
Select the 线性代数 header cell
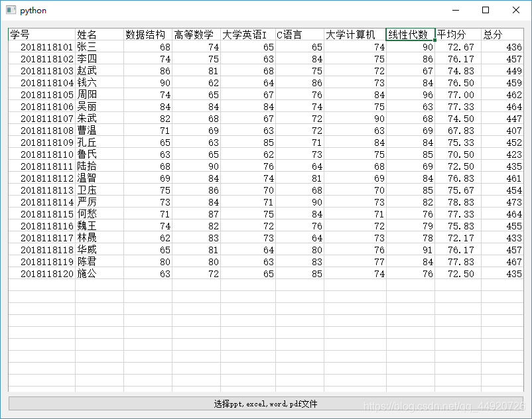coord(410,34)
